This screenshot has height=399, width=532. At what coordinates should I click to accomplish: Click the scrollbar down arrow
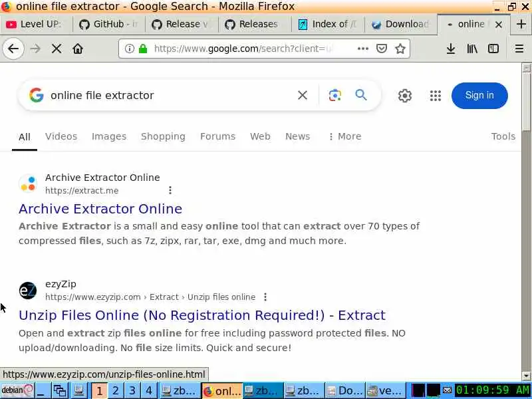526,376
